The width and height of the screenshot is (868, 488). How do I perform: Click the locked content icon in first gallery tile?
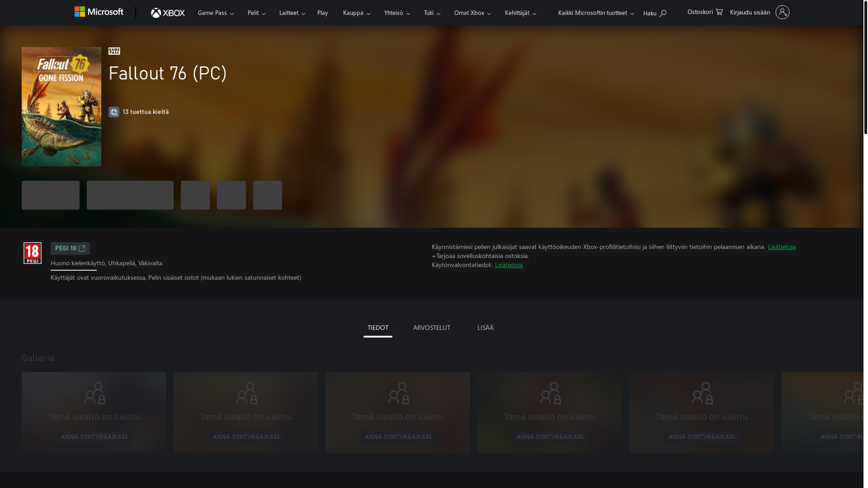[x=94, y=393]
